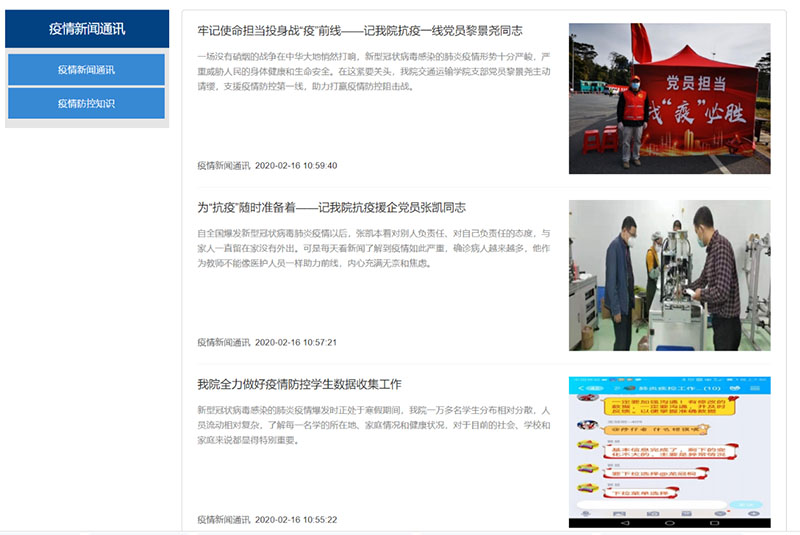Click category label beside 2020-02-16 10:55:22

(224, 520)
